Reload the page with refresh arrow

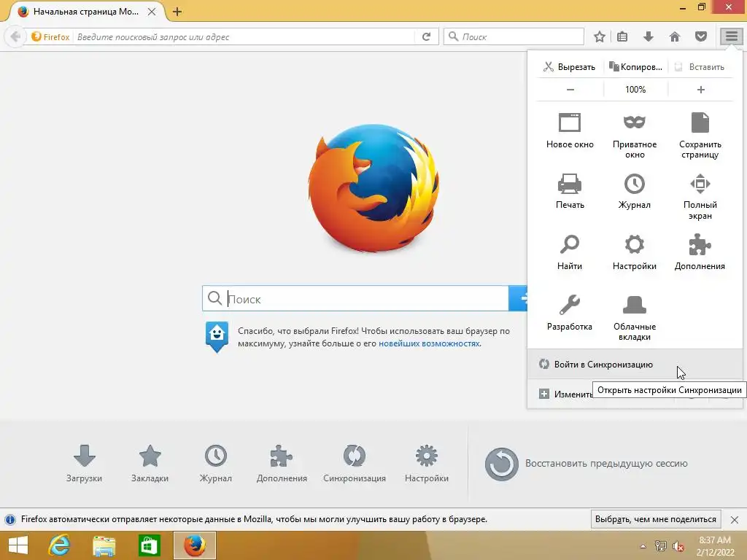pos(426,36)
